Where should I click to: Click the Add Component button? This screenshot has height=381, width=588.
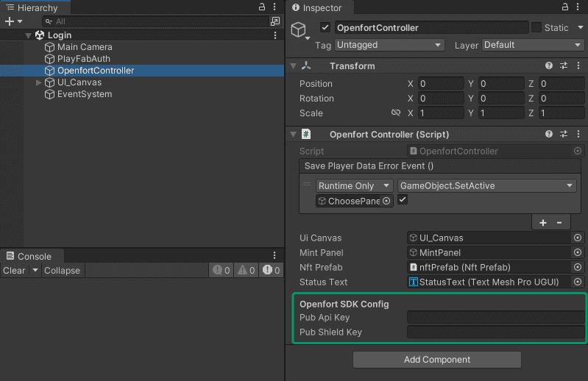(437, 360)
